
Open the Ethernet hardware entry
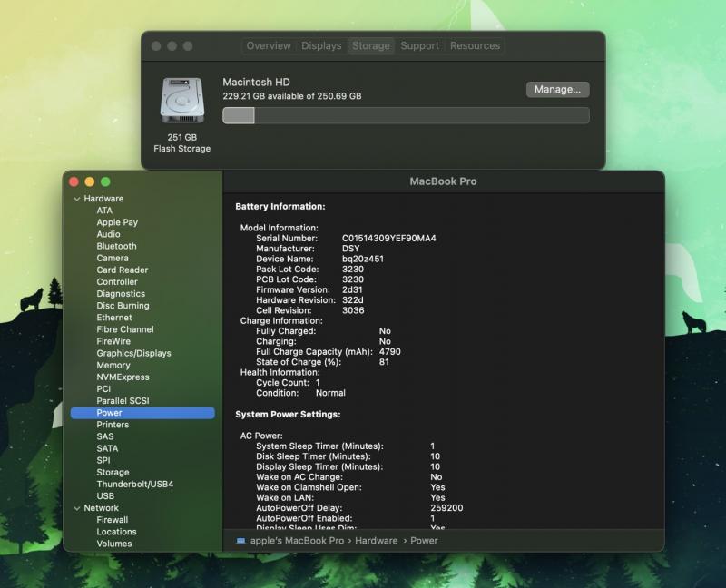114,318
